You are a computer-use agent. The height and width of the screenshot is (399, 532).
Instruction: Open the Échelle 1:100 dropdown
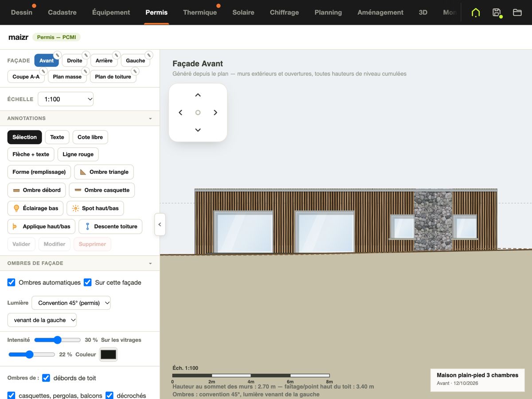(66, 99)
